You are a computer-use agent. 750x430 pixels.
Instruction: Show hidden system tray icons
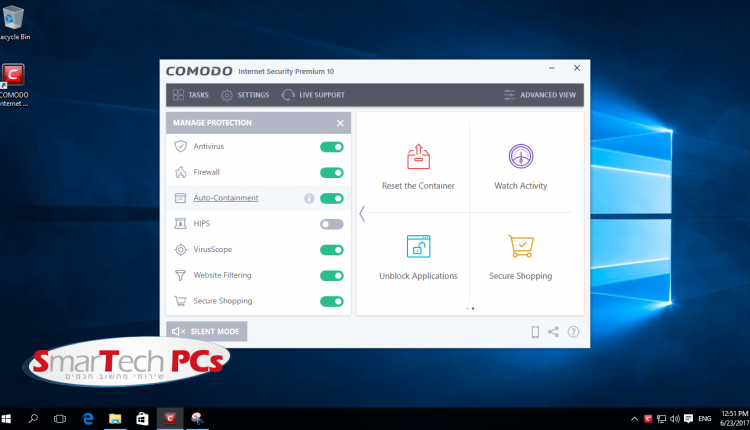tap(634, 419)
